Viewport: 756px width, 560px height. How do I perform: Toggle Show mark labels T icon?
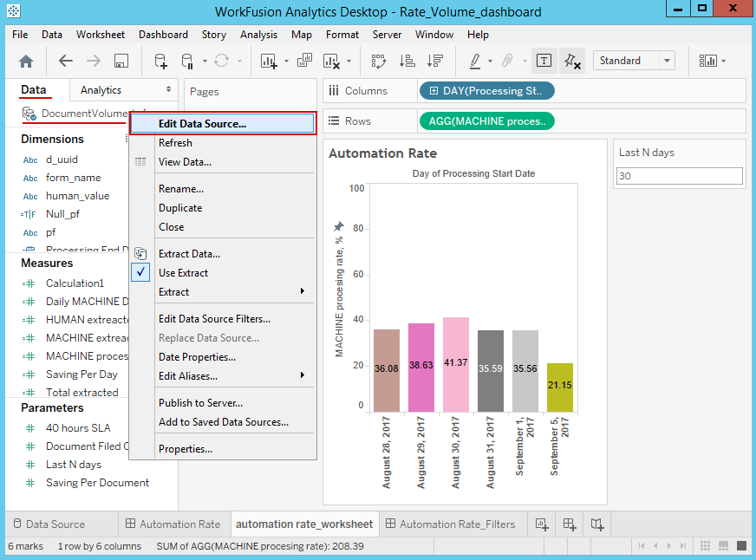pyautogui.click(x=544, y=61)
